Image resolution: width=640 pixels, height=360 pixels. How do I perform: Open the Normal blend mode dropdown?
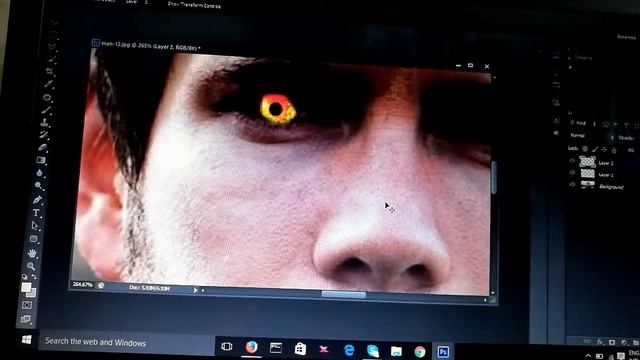(x=592, y=136)
